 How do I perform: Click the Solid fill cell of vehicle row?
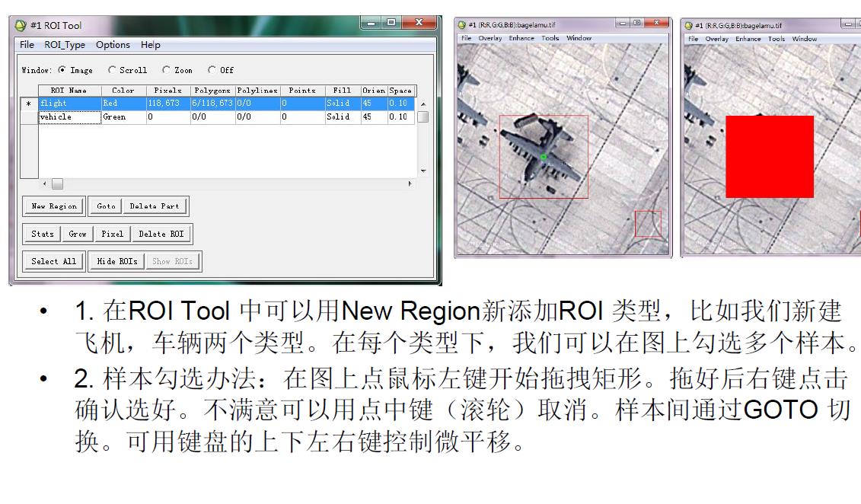click(x=343, y=117)
